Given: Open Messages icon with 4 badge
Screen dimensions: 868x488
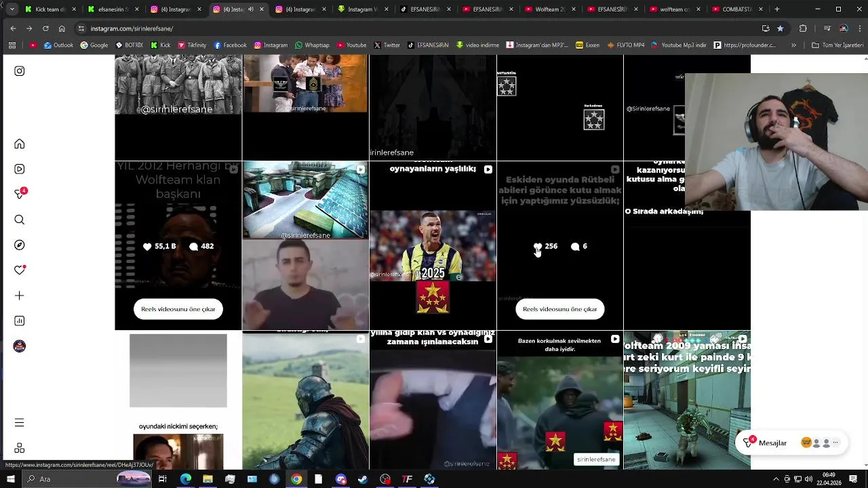Looking at the screenshot, I should coord(20,194).
